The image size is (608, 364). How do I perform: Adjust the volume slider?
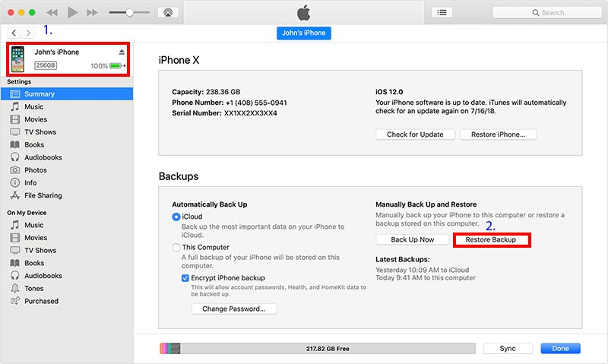pos(130,12)
